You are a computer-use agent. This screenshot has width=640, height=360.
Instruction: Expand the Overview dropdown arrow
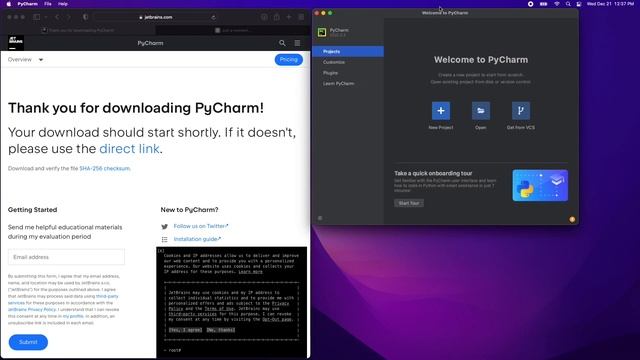click(x=41, y=60)
